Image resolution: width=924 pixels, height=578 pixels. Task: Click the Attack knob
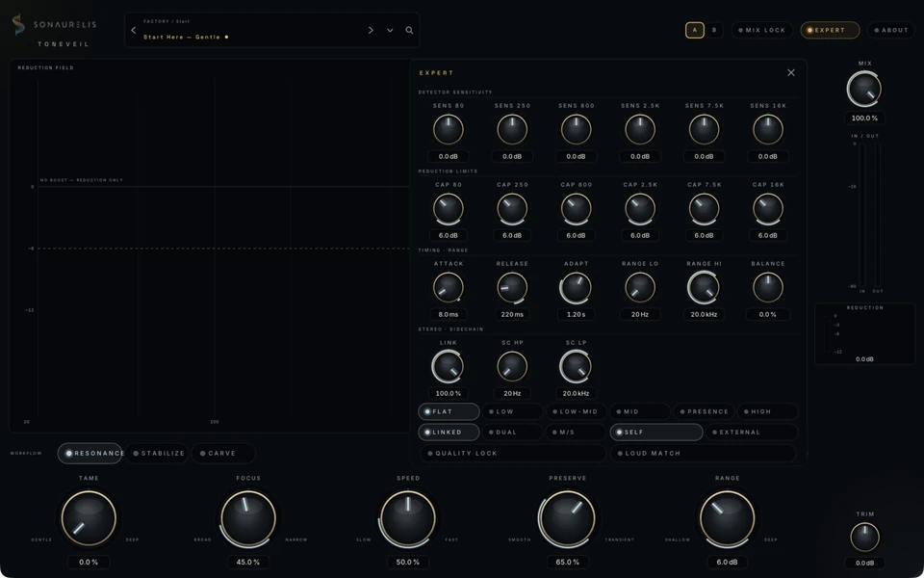point(449,287)
